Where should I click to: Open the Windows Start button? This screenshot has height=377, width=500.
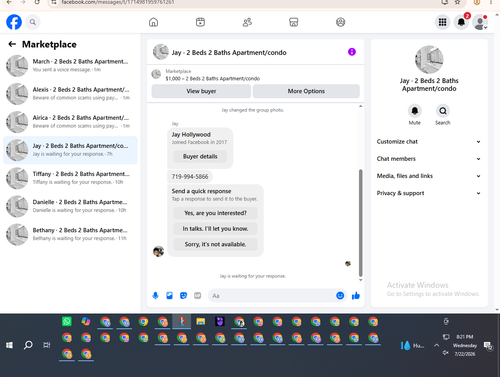tap(9, 345)
